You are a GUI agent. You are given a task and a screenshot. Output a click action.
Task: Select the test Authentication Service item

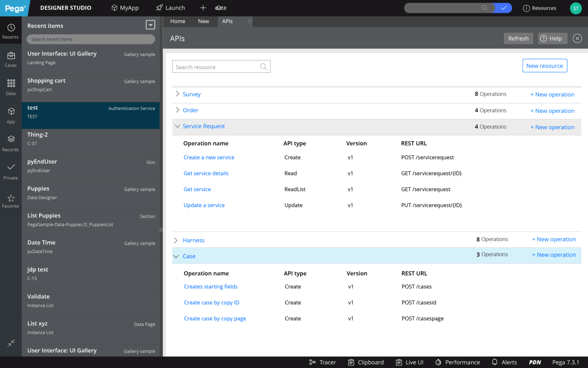[91, 115]
